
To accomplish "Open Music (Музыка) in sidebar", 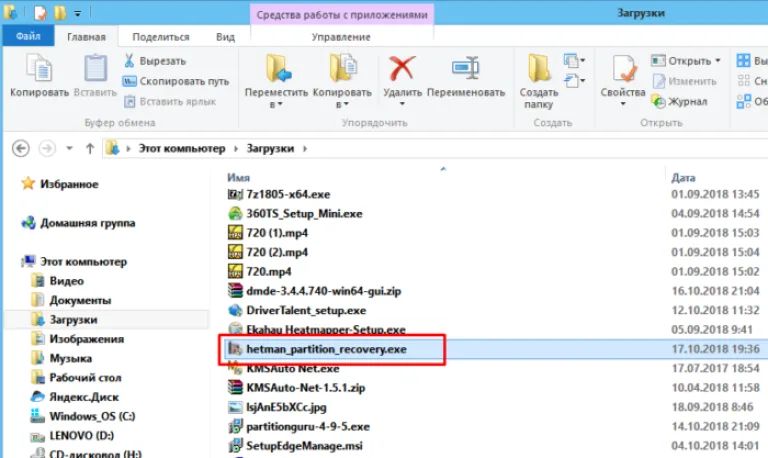I will pyautogui.click(x=61, y=358).
